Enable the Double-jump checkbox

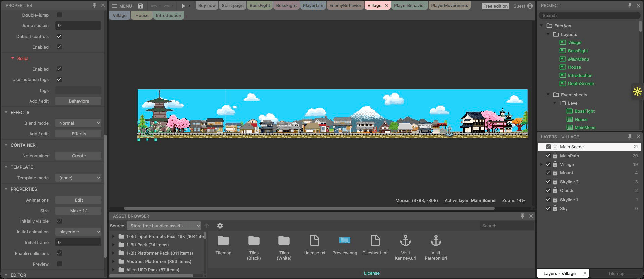(x=59, y=15)
